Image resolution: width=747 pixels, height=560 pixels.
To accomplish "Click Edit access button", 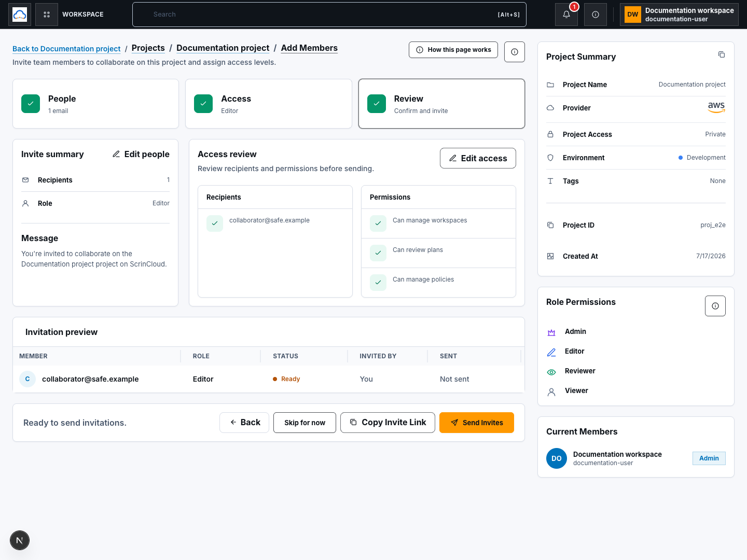I will click(x=478, y=158).
